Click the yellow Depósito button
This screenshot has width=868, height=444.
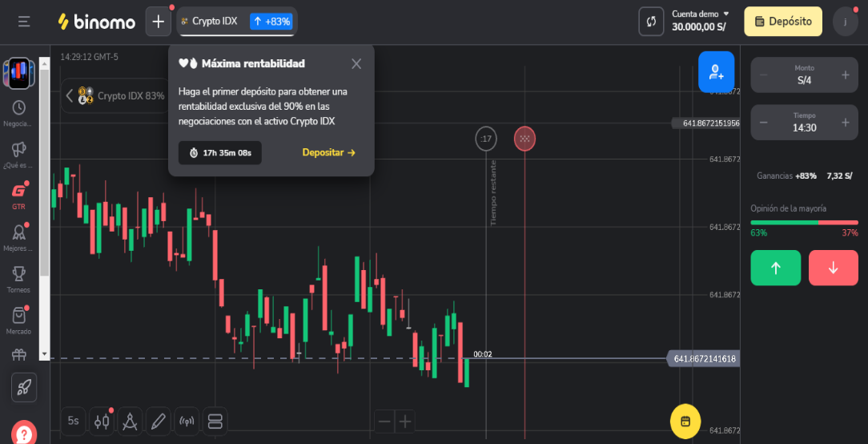(783, 22)
